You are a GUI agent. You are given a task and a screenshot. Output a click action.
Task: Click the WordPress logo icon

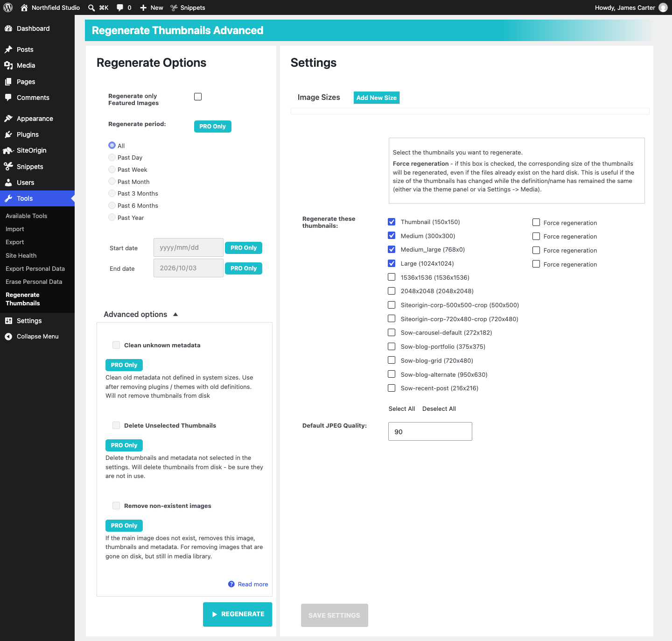8,7
